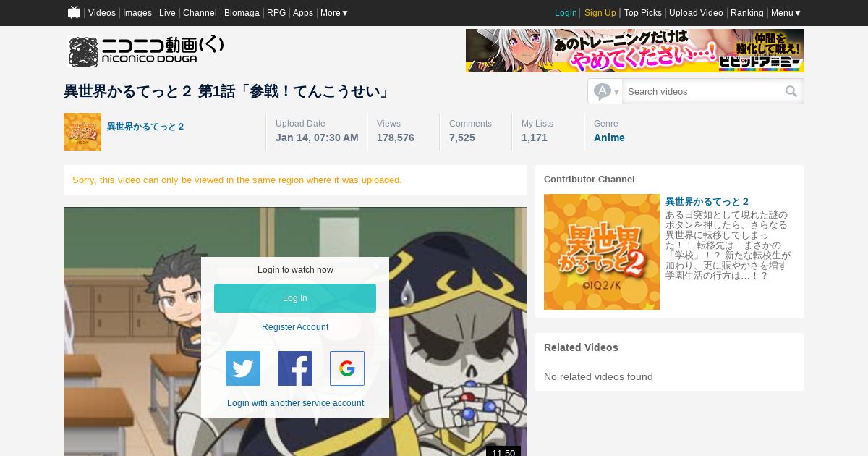Click the Related Videos heading
Screen dimensions: 868x456
tap(581, 347)
